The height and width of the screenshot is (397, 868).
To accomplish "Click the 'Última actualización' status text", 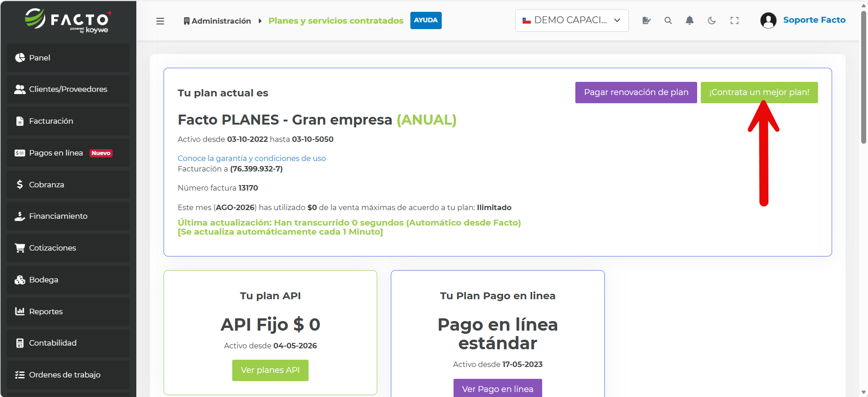I will tap(349, 227).
